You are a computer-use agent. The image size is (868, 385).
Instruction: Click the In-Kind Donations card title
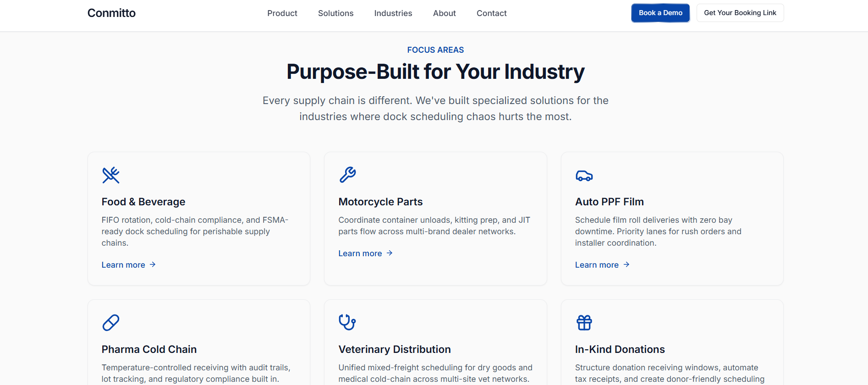click(x=620, y=349)
